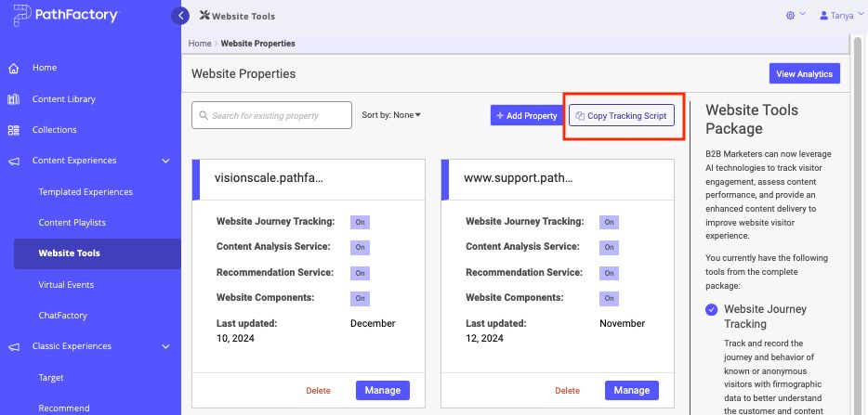The image size is (868, 415).
Task: Manage the www.support property
Action: point(632,390)
